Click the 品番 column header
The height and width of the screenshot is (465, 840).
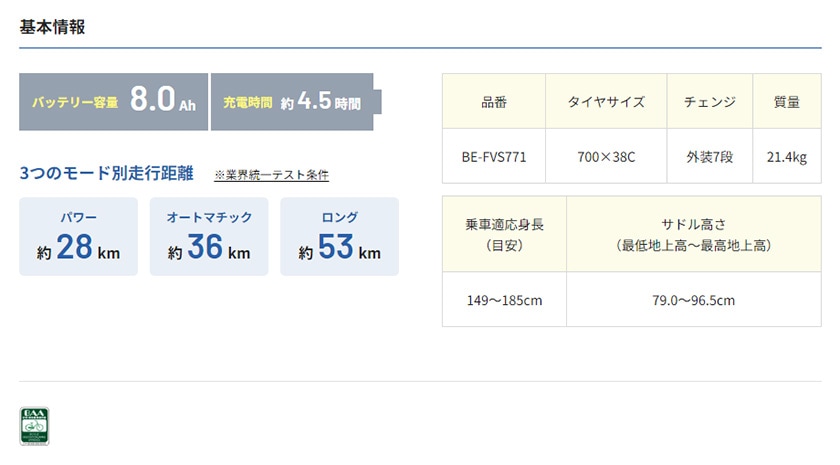pyautogui.click(x=494, y=101)
